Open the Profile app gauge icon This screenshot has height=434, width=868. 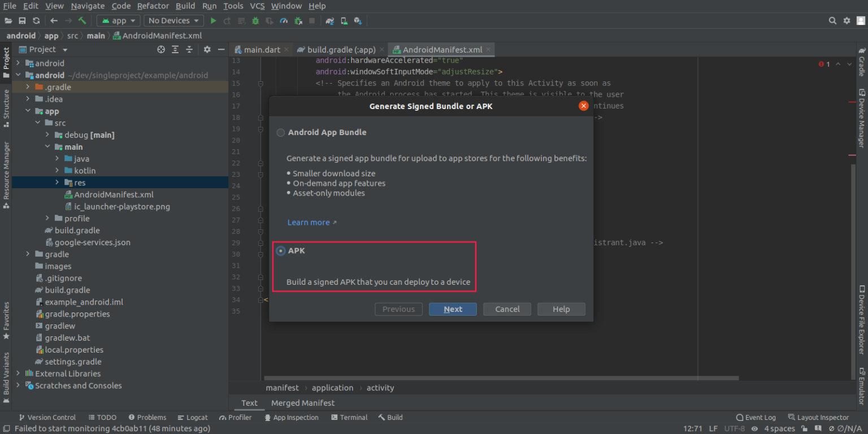[x=284, y=21]
